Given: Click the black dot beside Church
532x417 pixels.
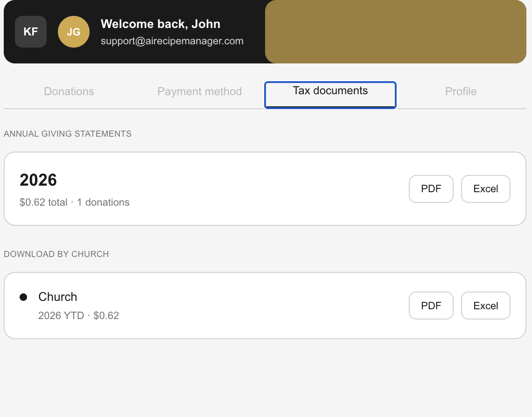Looking at the screenshot, I should tap(23, 297).
